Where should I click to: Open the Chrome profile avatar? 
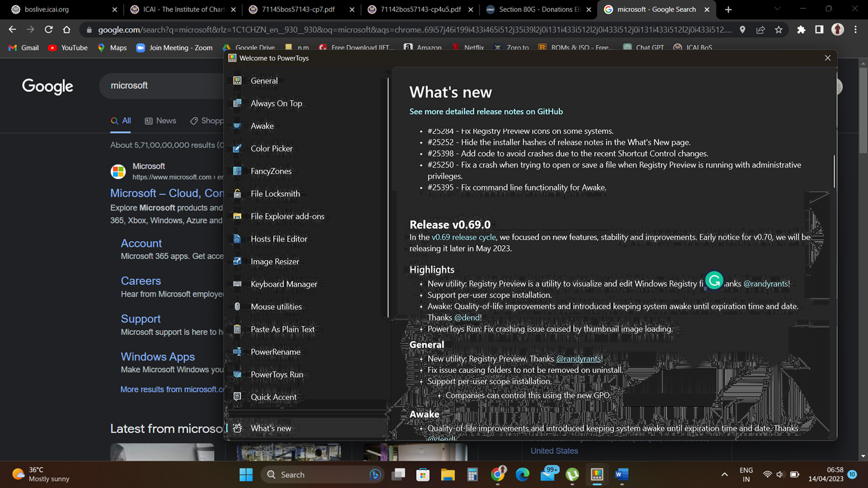(838, 30)
